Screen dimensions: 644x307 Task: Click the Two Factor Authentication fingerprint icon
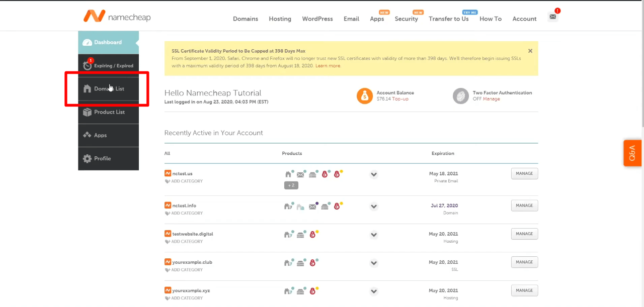point(461,96)
